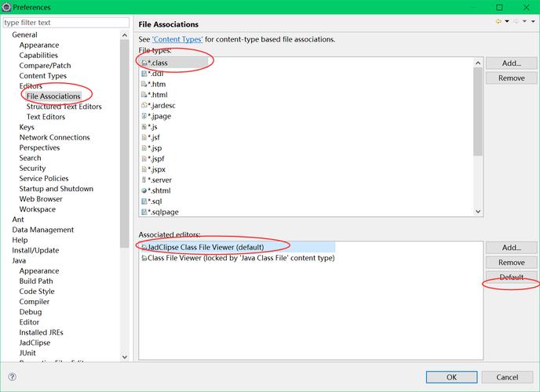Open Data Management preferences
The height and width of the screenshot is (392, 540).
tap(43, 230)
